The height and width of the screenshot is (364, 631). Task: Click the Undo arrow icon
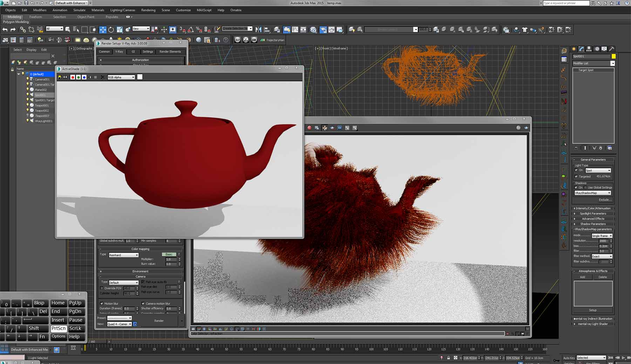[5, 30]
